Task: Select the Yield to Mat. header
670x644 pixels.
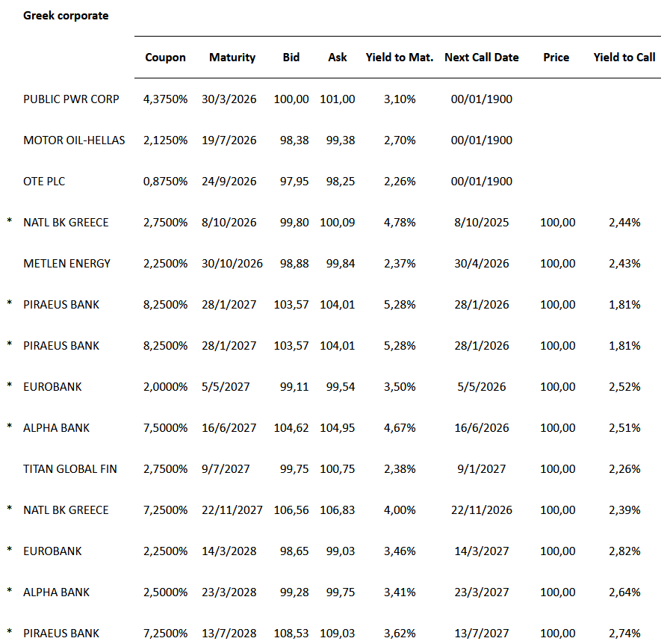Action: pyautogui.click(x=399, y=58)
